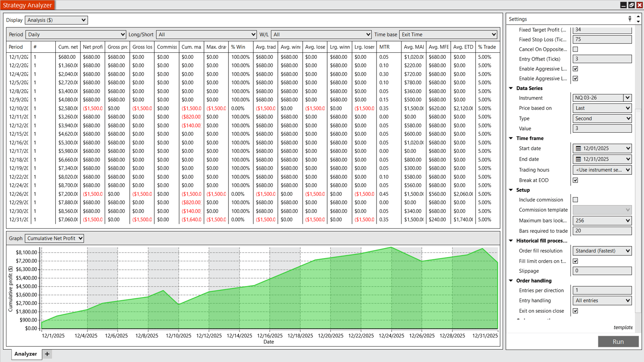Pin the Settings panel with the pin icon
The image size is (644, 362).
click(x=630, y=19)
